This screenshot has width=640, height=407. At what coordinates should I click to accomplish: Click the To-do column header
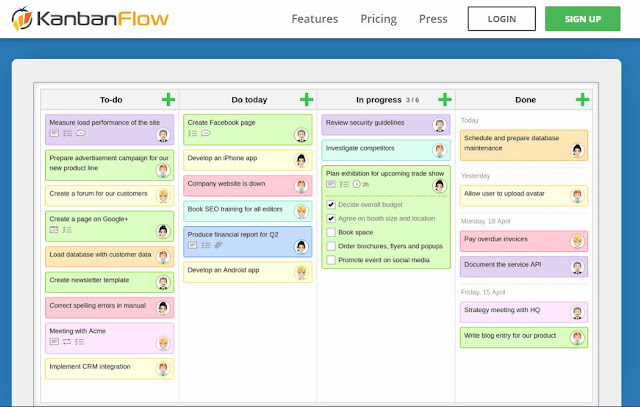point(111,100)
